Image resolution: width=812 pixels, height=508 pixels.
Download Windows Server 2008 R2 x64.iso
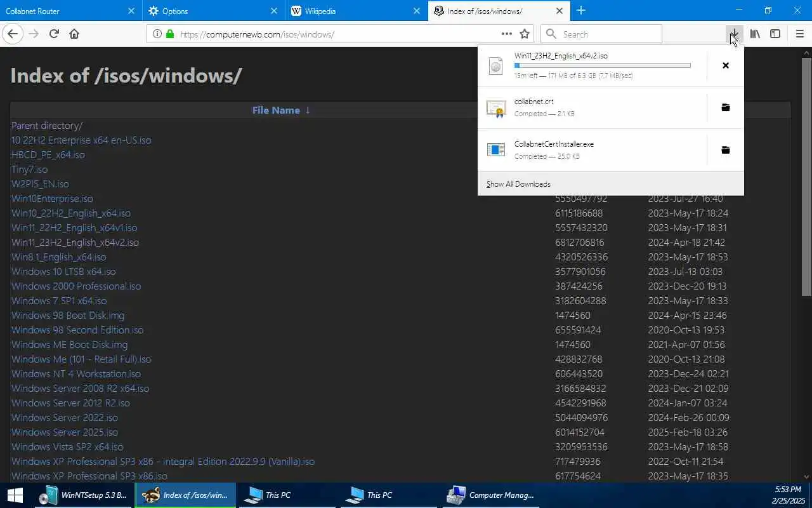coord(81,389)
